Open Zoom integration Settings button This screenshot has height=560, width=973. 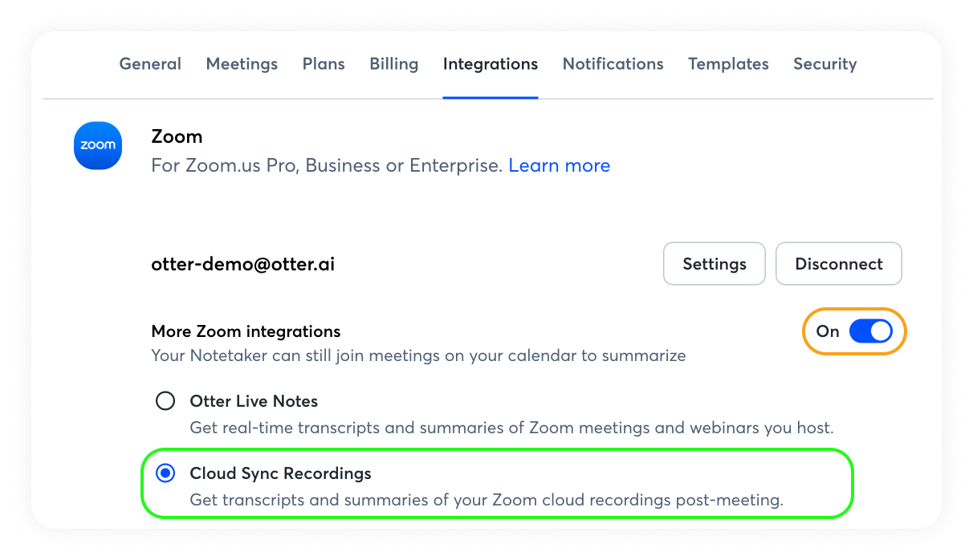tap(714, 264)
